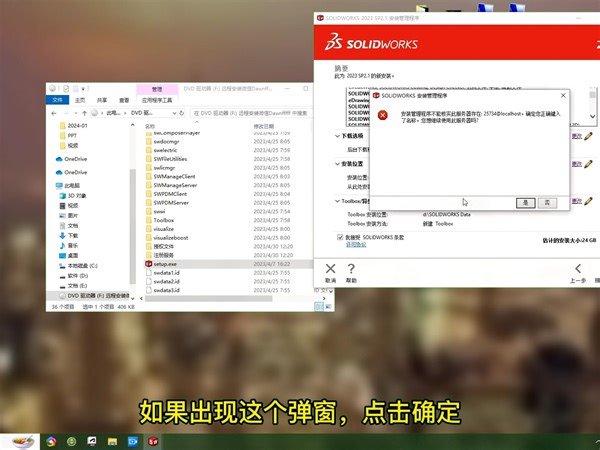Click the Help (帮助) question mark icon
This screenshot has width=600, height=450.
(x=351, y=269)
